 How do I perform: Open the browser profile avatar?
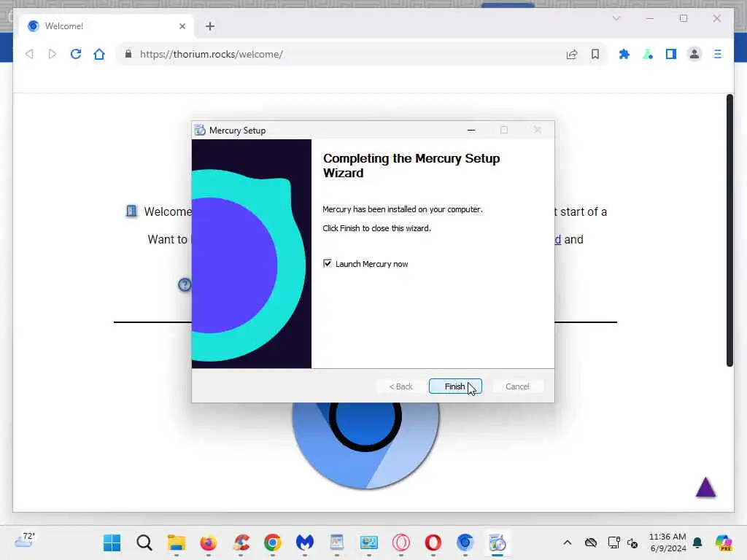694,54
